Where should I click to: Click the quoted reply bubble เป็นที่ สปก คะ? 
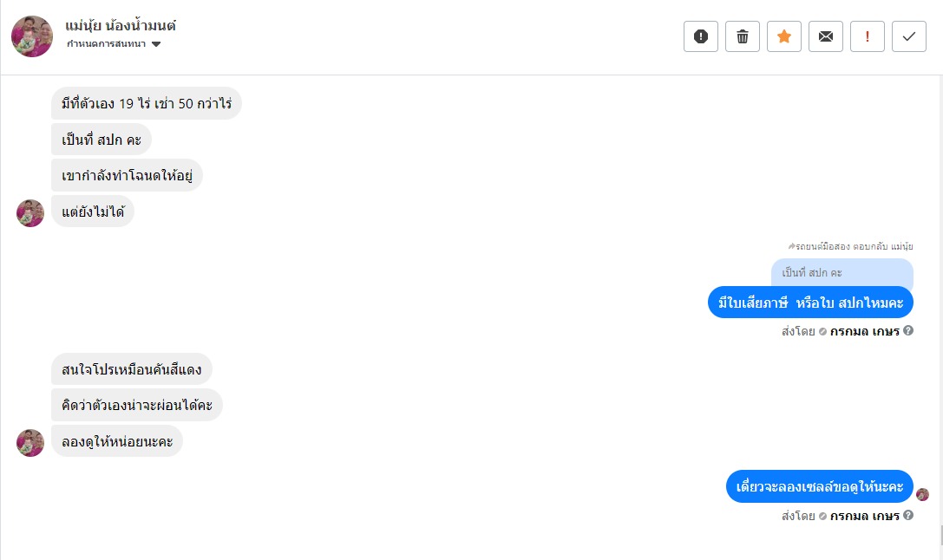(841, 273)
